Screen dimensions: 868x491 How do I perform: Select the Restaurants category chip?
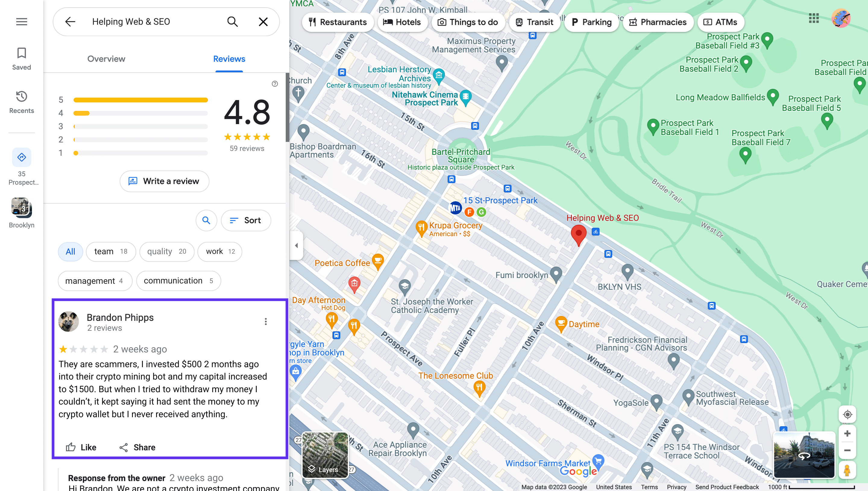tap(338, 22)
